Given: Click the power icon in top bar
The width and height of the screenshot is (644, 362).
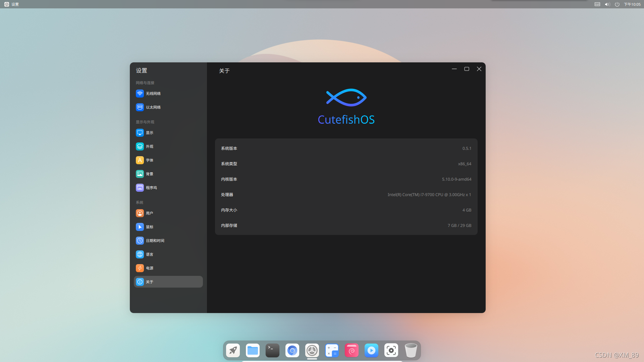Looking at the screenshot, I should (x=617, y=4).
